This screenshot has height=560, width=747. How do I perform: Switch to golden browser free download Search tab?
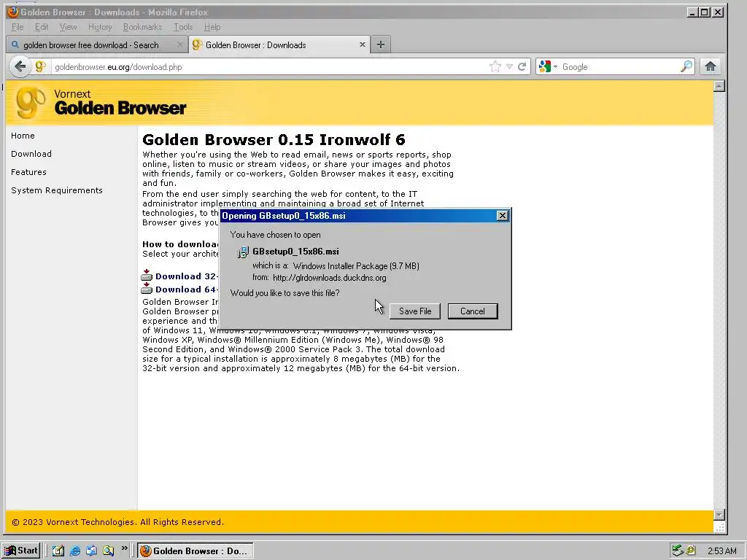click(97, 44)
